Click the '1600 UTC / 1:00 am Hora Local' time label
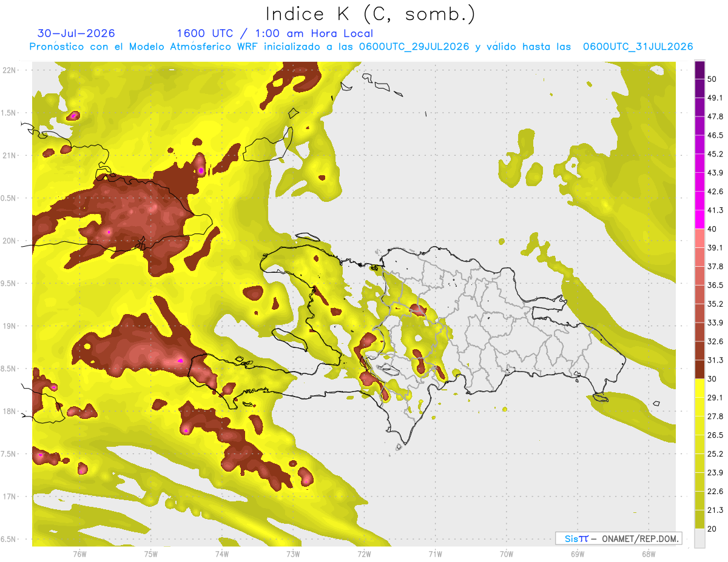Image resolution: width=728 pixels, height=562 pixels. click(x=275, y=33)
